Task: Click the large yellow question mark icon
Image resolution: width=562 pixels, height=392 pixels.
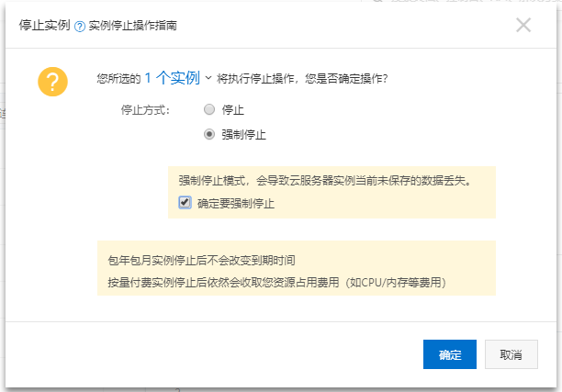Action: click(x=52, y=82)
